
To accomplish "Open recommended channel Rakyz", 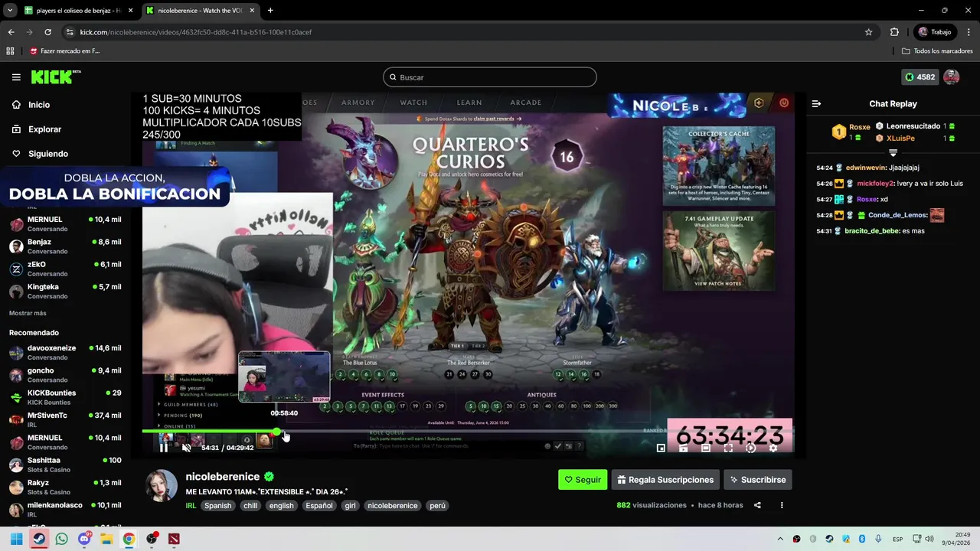I will 66,487.
